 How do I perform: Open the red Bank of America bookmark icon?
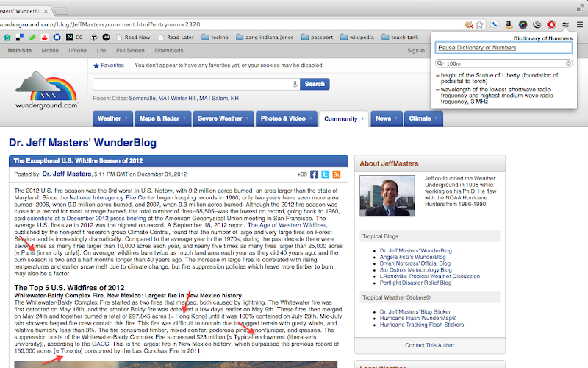44,38
